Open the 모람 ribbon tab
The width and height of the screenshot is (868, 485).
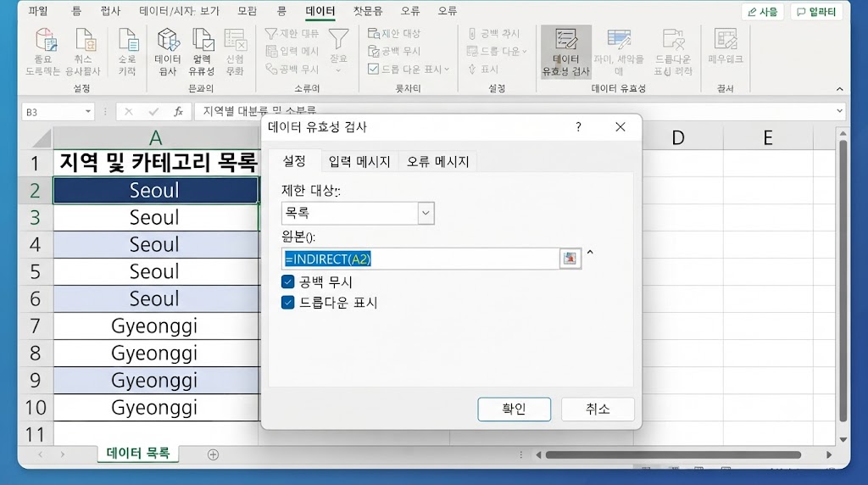[247, 10]
